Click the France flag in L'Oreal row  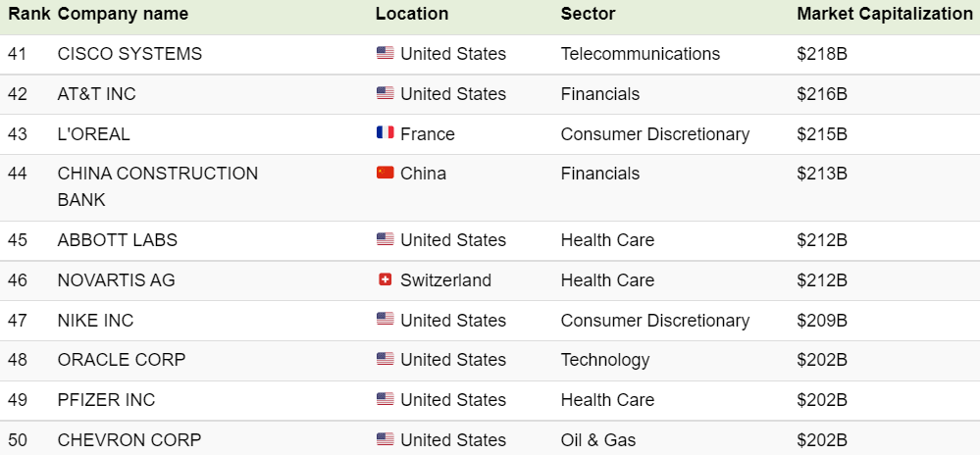pyautogui.click(x=385, y=132)
